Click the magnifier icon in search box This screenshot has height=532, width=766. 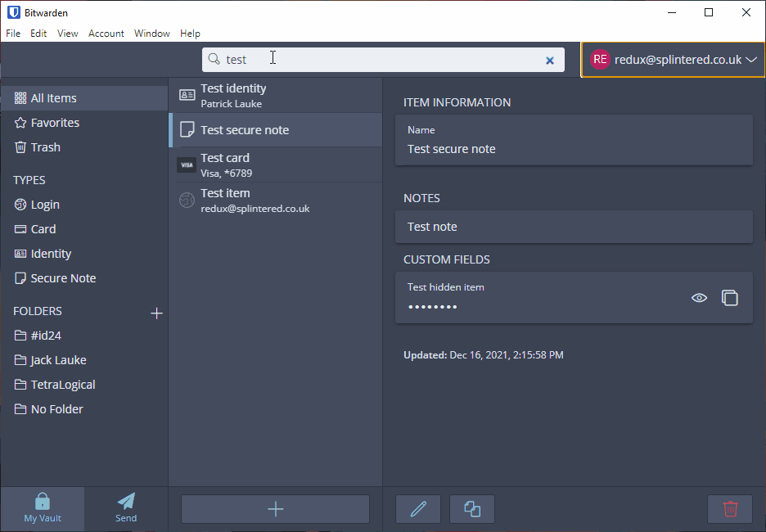click(x=214, y=59)
